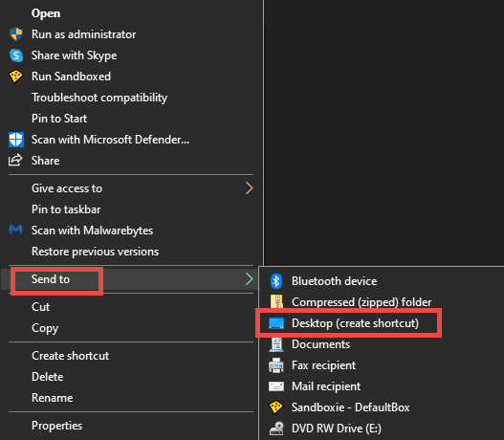Choose Restore previous versions
The width and height of the screenshot is (504, 440).
click(95, 252)
